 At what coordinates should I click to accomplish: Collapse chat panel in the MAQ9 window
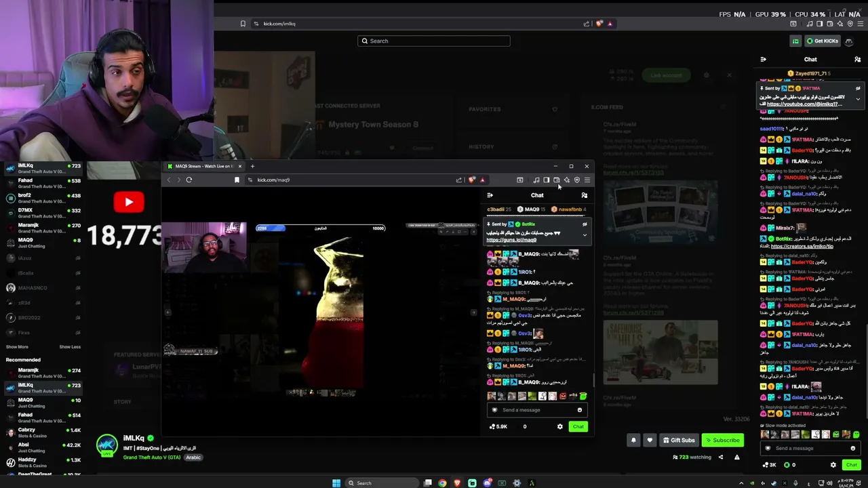(490, 195)
